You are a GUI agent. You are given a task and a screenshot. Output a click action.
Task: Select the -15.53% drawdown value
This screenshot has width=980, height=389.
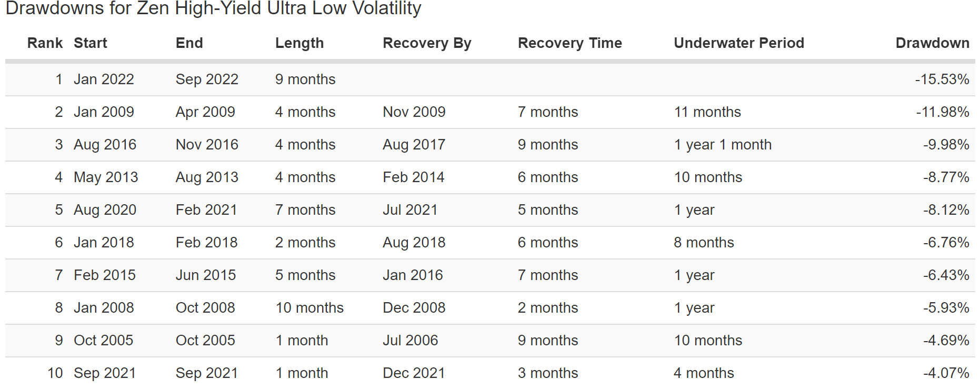click(x=942, y=79)
